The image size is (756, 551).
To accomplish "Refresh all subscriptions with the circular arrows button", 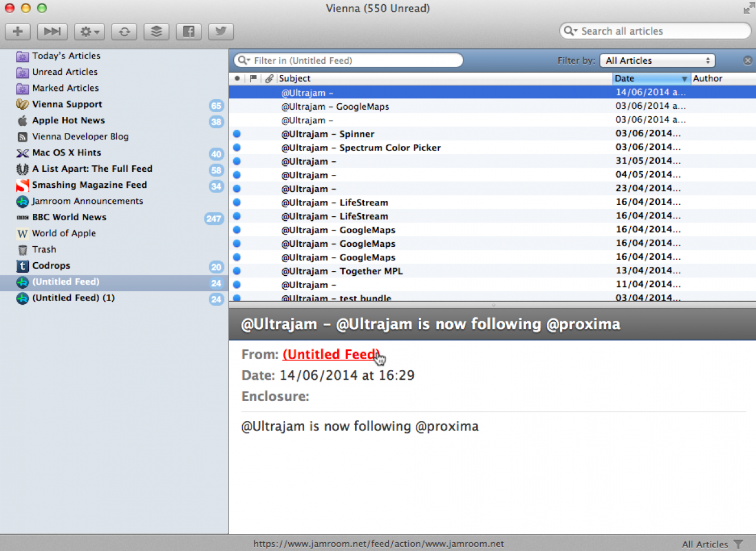I will point(124,31).
